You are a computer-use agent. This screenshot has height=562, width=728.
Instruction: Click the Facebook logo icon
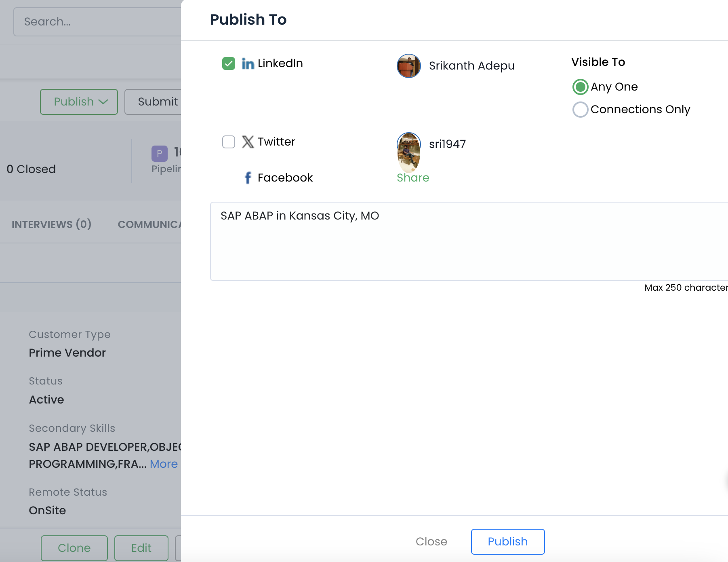click(248, 178)
